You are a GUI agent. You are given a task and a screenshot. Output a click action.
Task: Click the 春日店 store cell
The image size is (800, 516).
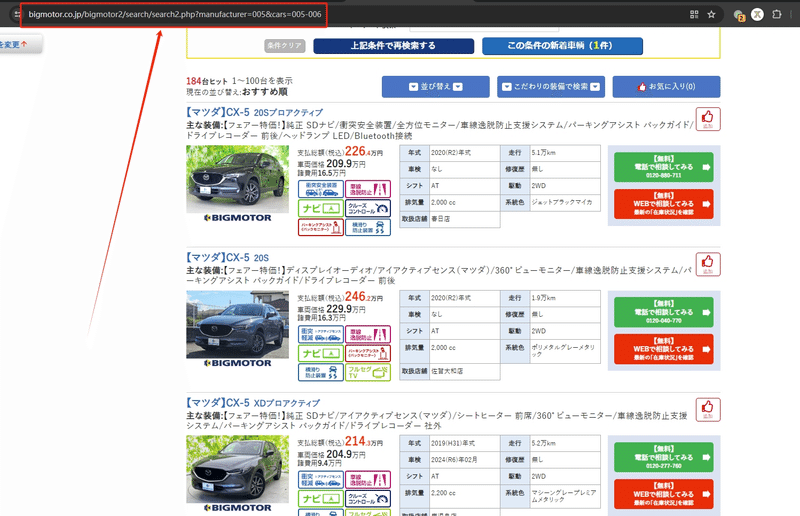464,219
